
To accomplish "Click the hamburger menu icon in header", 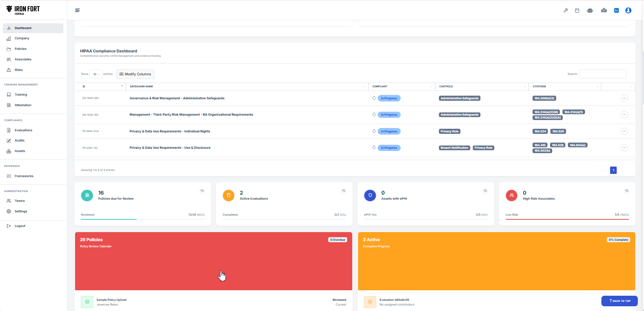I will click(77, 10).
